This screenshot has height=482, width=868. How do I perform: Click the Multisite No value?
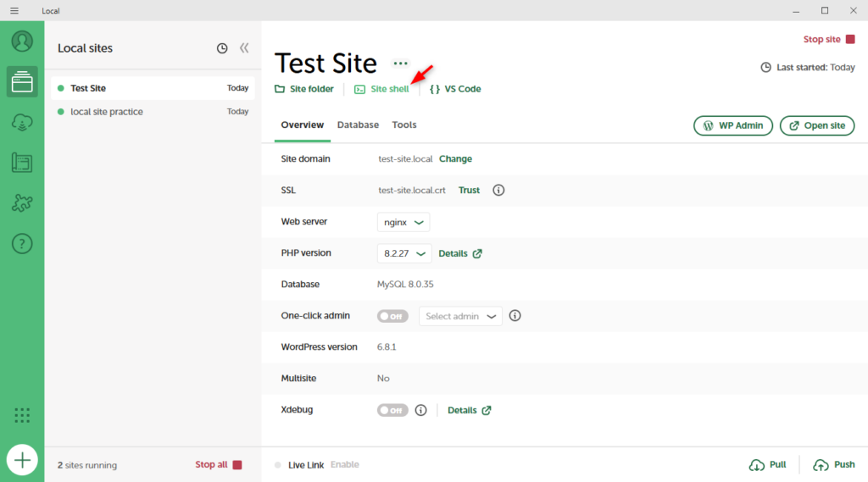[x=383, y=379]
